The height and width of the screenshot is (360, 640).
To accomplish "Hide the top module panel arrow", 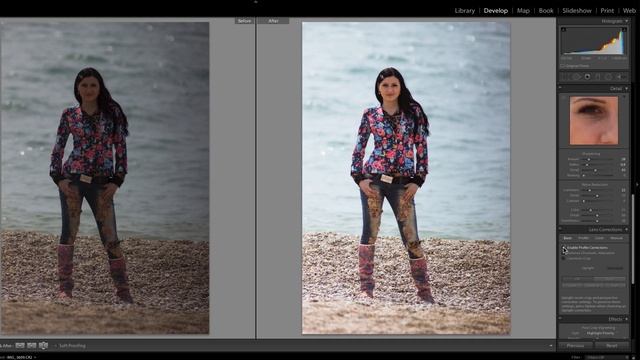I will pos(256,2).
